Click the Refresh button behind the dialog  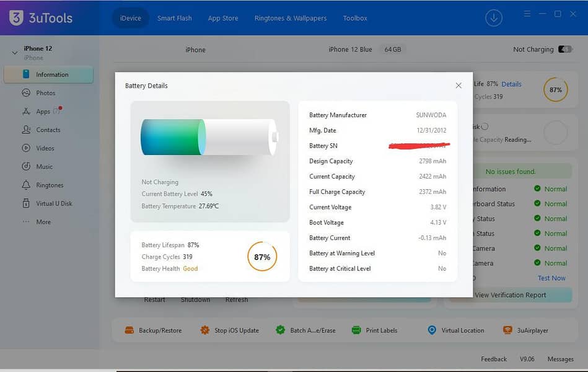[237, 300]
